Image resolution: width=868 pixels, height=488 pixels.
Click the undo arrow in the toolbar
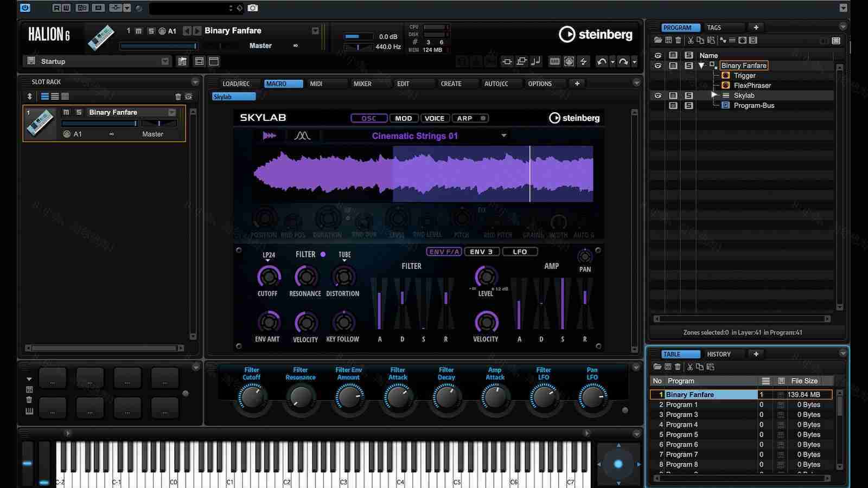click(602, 61)
